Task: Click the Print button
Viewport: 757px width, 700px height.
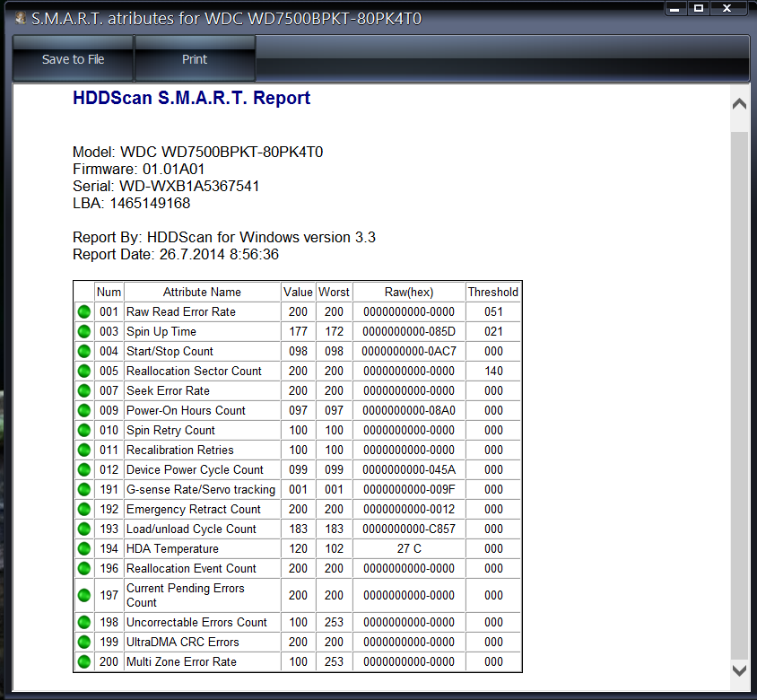Action: tap(195, 59)
